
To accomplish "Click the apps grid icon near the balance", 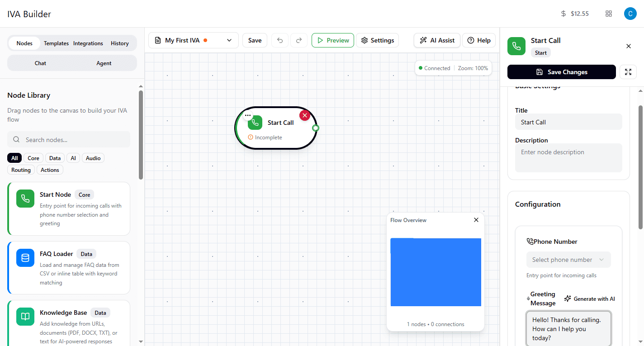I will pos(608,14).
